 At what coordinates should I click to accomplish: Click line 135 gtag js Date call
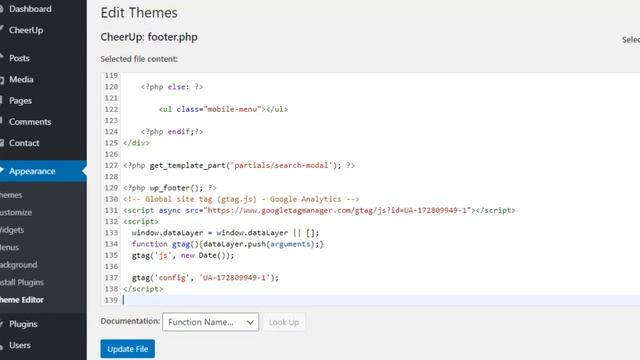(183, 256)
